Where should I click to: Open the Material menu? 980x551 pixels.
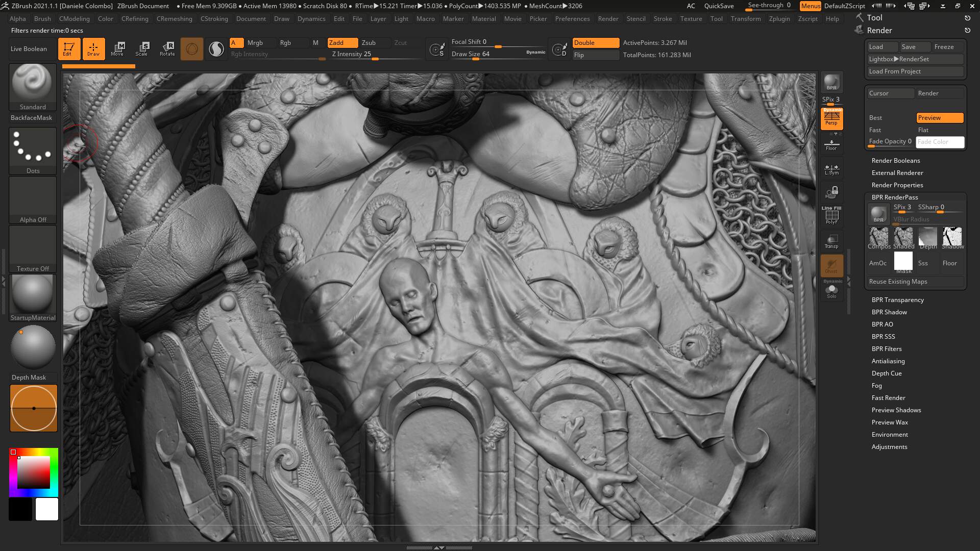coord(484,19)
